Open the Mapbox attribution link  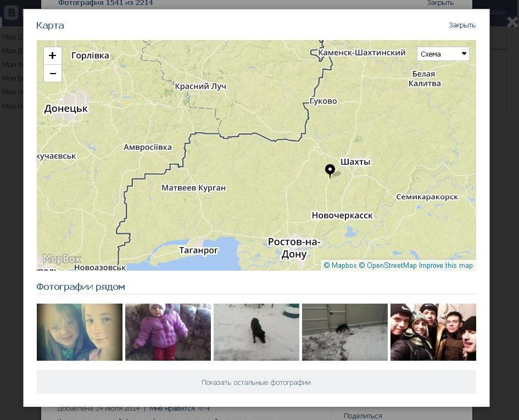340,266
